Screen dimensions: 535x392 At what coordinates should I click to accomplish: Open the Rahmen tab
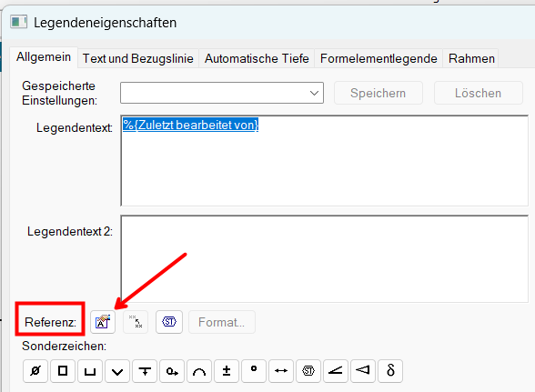coord(471,58)
